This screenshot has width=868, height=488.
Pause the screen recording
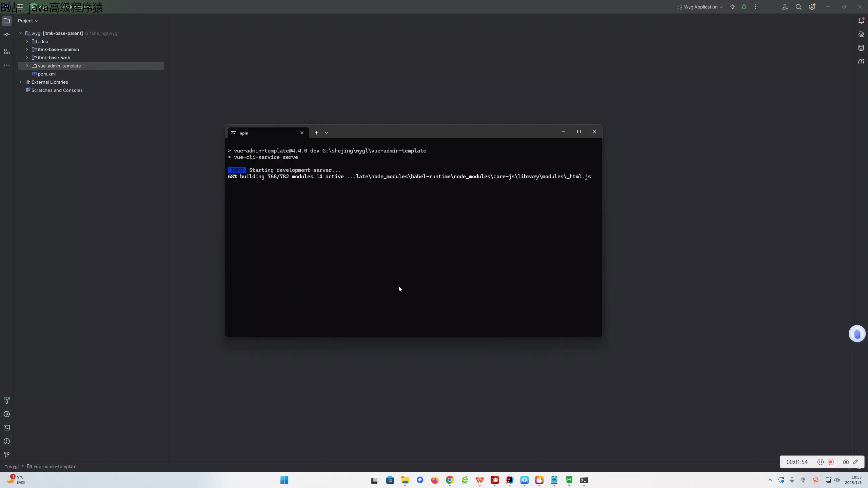(821, 462)
